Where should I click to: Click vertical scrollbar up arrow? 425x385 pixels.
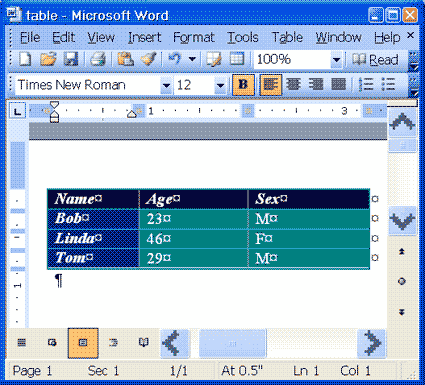click(x=403, y=122)
